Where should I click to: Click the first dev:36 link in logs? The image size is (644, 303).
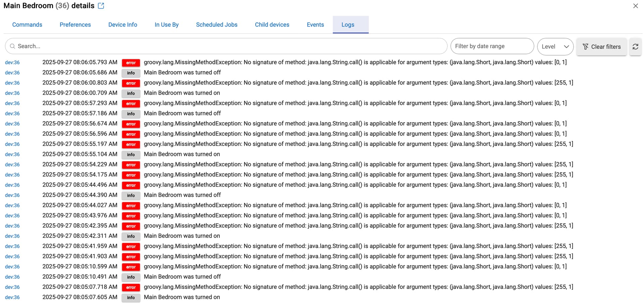coord(12,62)
